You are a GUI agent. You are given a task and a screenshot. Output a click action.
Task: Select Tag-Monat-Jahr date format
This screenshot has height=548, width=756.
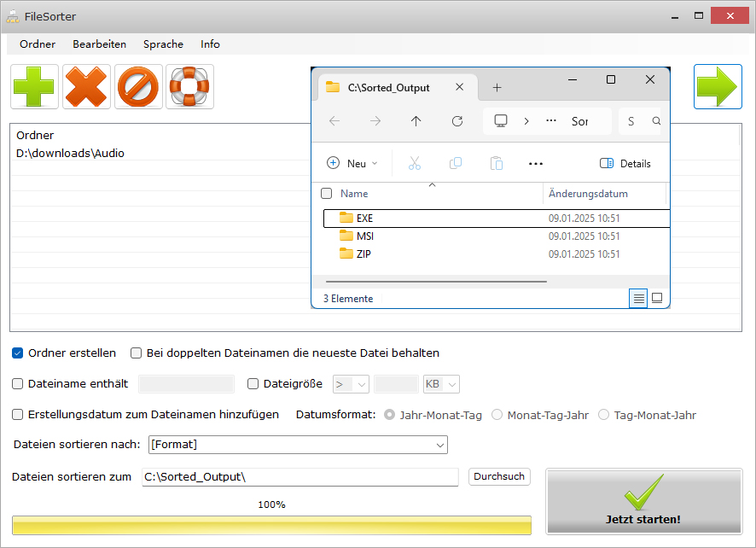click(x=603, y=415)
